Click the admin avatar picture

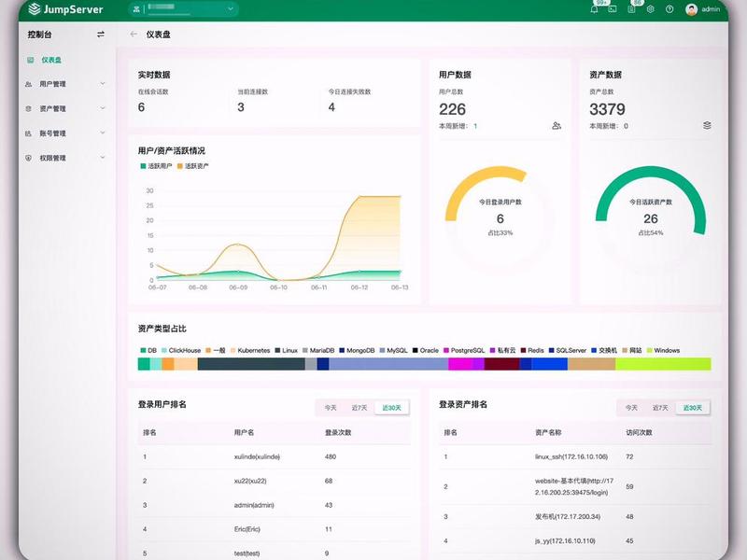[x=691, y=9]
